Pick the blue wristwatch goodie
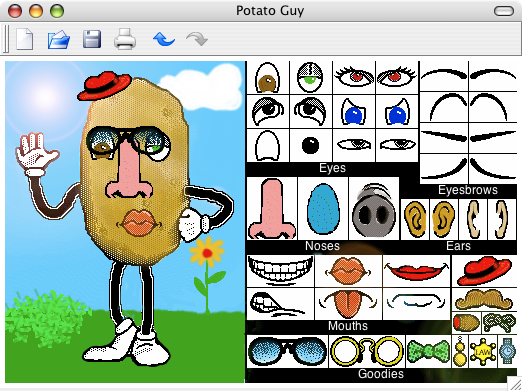 click(x=507, y=351)
